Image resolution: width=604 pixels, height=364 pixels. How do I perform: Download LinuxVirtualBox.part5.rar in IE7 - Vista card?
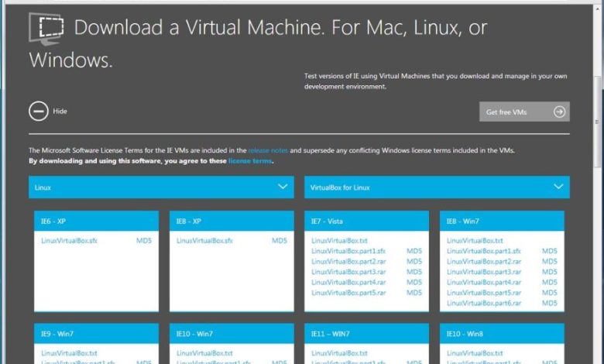click(x=348, y=293)
